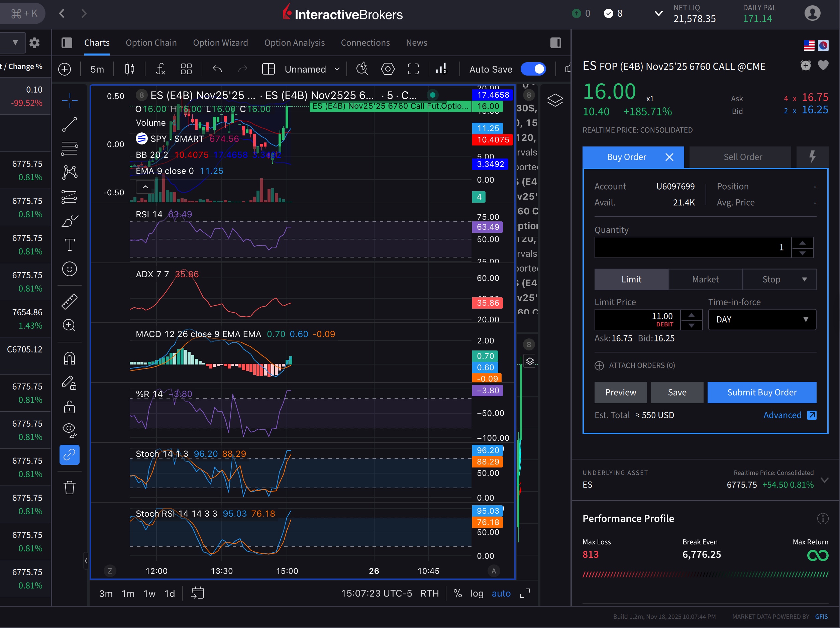
Task: Click the chart fullscreen icon
Action: click(x=413, y=69)
